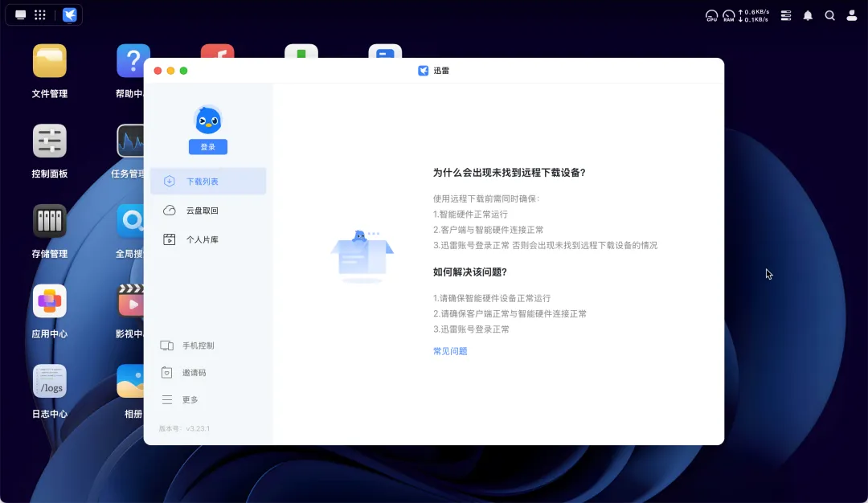Minimize the 迅雷 window with yellow button

(170, 71)
